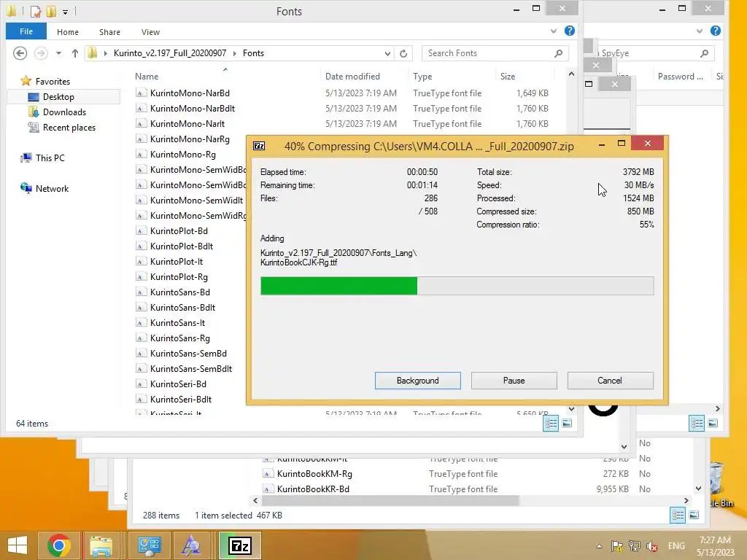The width and height of the screenshot is (747, 560).
Task: Click Properties icon in Fonts title bar
Action: (x=35, y=10)
